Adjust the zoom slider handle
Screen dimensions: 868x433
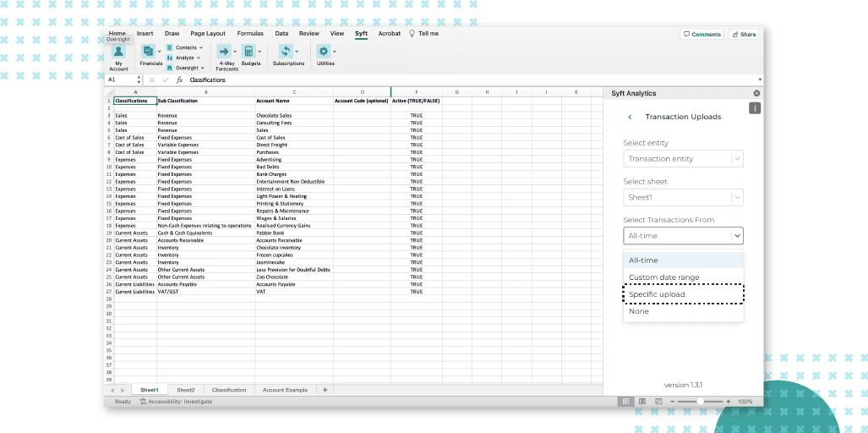(701, 402)
